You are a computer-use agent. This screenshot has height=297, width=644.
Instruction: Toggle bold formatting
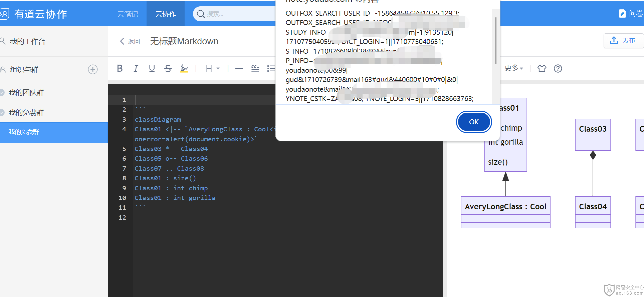click(120, 68)
